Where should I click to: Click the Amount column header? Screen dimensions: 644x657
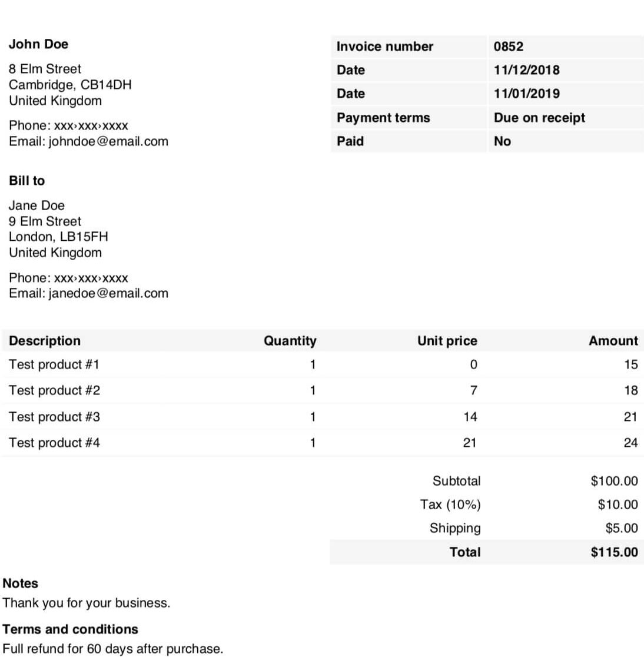point(613,341)
